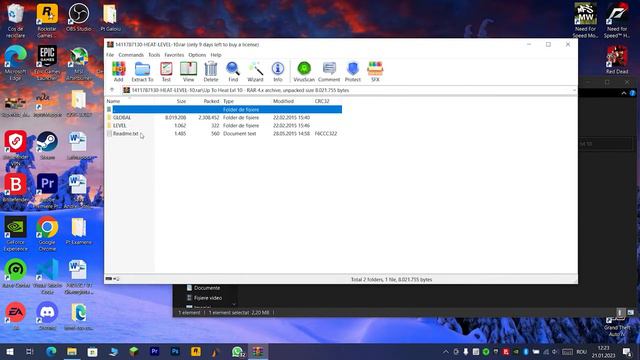Open the File menu in WinRAR
This screenshot has width=640, height=360.
[110, 55]
